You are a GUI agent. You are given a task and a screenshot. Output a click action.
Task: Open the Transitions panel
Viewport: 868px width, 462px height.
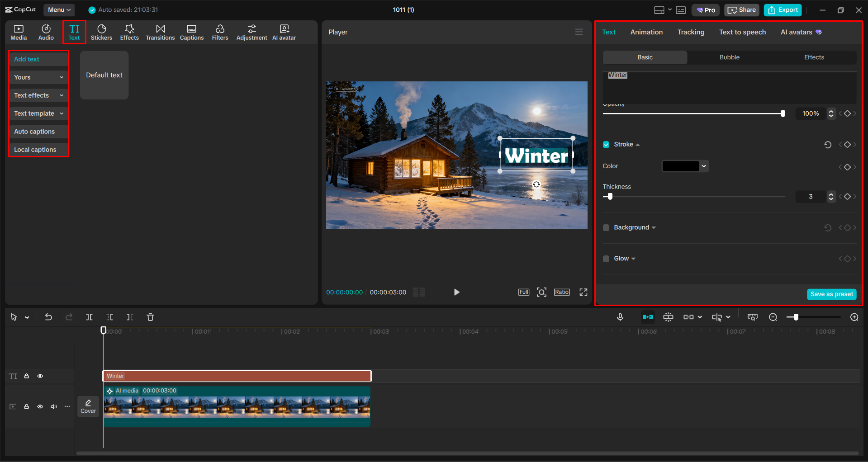[160, 32]
